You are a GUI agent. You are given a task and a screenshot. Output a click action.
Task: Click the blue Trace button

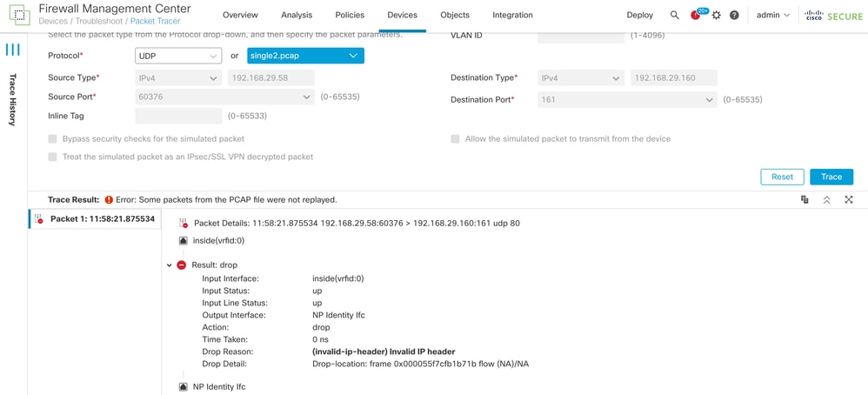[x=831, y=177]
